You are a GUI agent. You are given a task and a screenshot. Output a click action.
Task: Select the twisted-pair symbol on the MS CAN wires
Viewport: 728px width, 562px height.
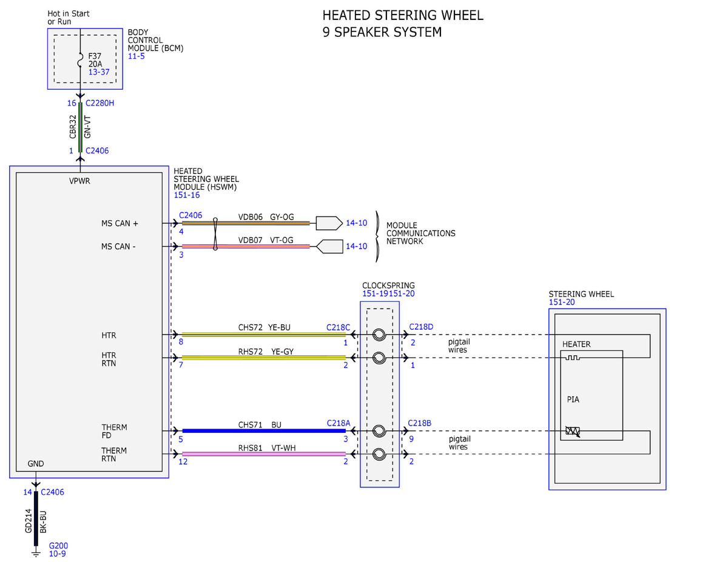(215, 235)
